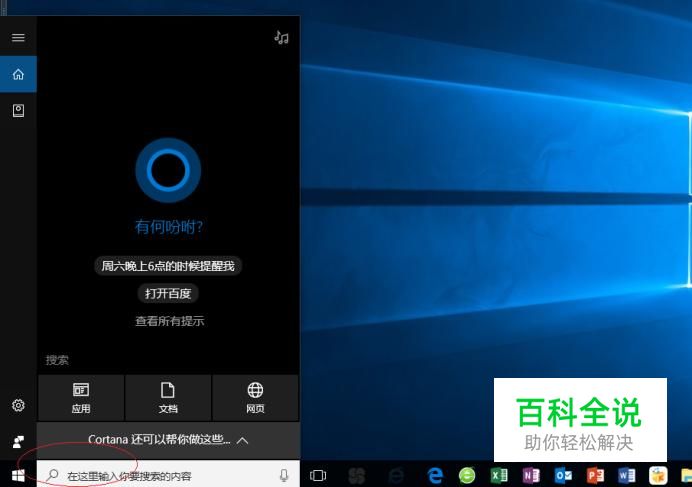692x487 pixels.
Task: Expand 'Cortana 还可以帮你做这些' section
Action: pos(168,440)
